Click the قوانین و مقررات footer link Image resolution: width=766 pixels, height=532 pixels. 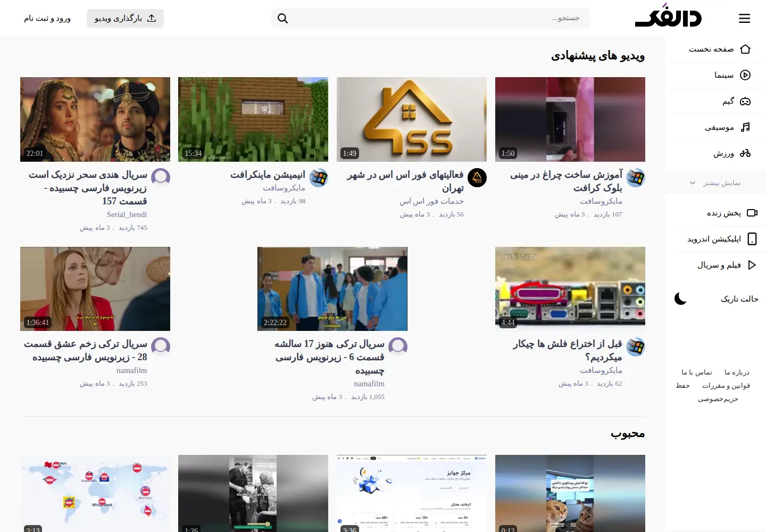(x=726, y=386)
